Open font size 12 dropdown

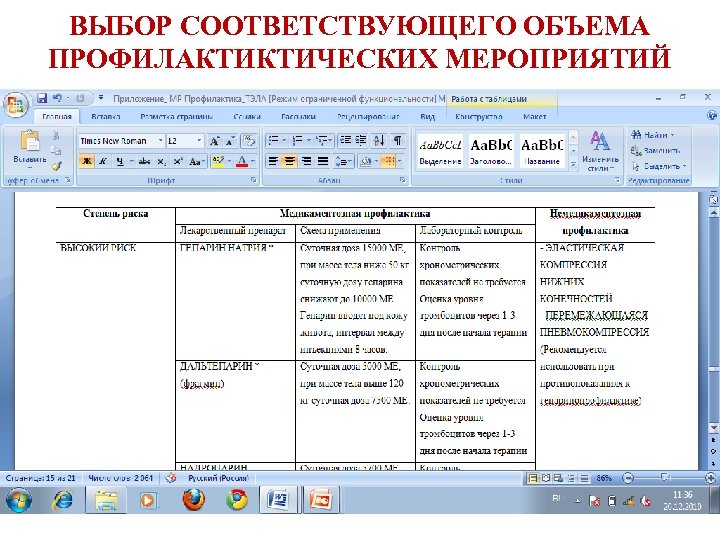tap(199, 141)
